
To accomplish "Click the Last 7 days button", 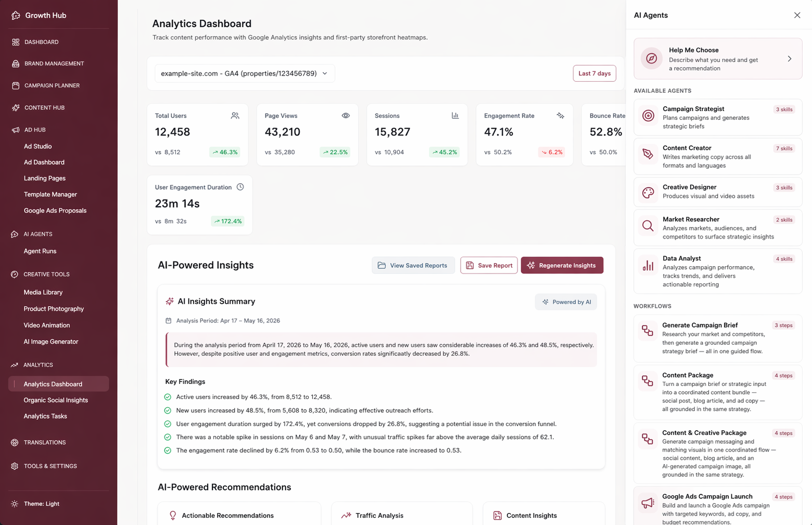I will click(594, 73).
